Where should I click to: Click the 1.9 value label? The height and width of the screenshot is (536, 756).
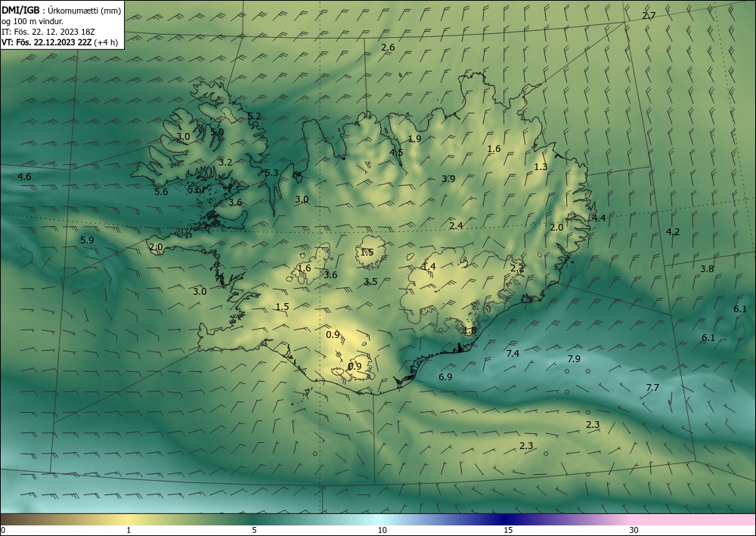pyautogui.click(x=414, y=139)
